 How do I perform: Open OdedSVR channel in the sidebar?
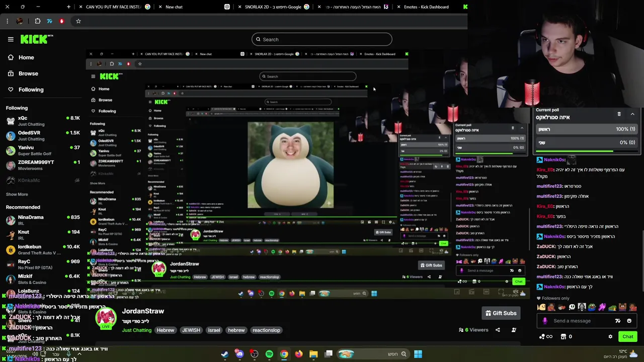point(43,136)
